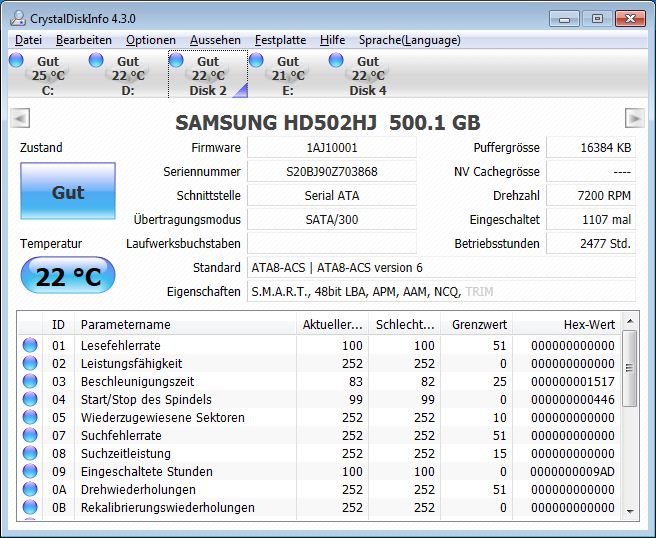
Task: Click the empty Laufwerksbuchstaben field
Action: [x=332, y=243]
